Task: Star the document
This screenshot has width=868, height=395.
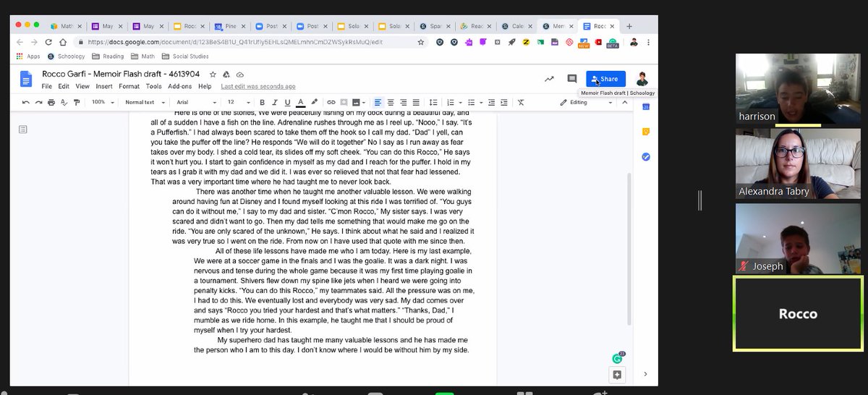Action: tap(213, 75)
